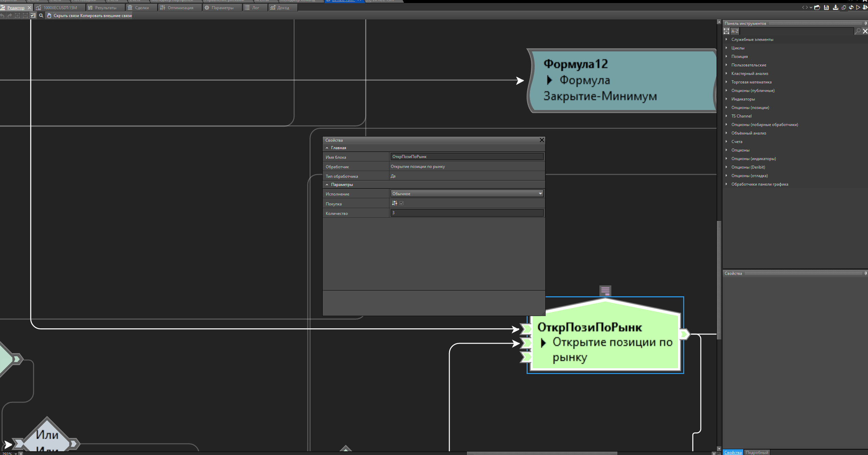The width and height of the screenshot is (868, 455).
Task: Click the magnifier search icon in editor toolbar
Action: coord(41,15)
